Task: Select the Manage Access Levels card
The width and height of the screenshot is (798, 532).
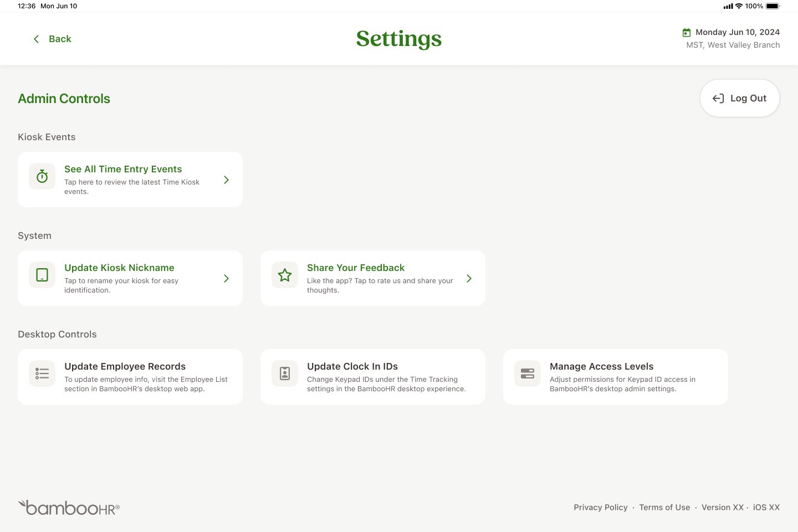Action: coord(616,377)
